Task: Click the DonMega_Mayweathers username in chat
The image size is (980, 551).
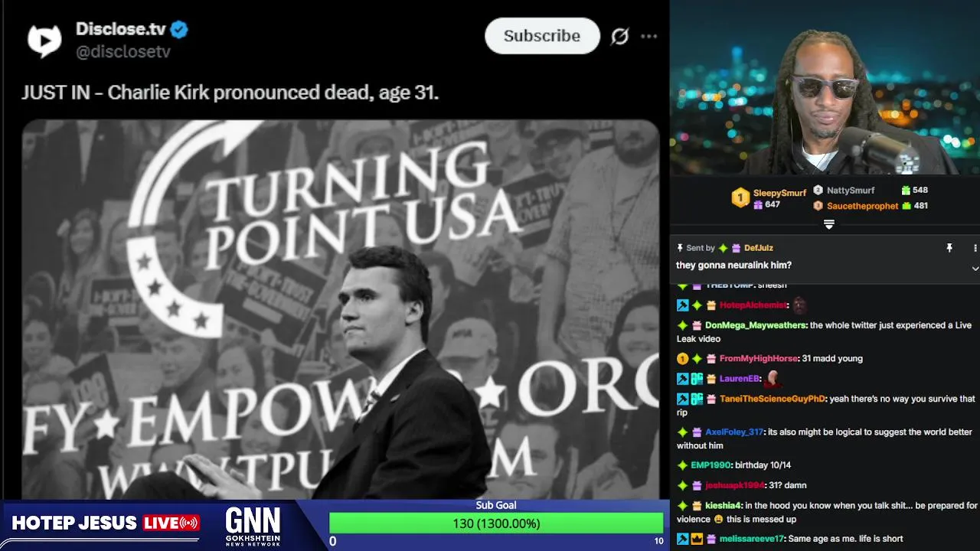Action: (x=756, y=325)
